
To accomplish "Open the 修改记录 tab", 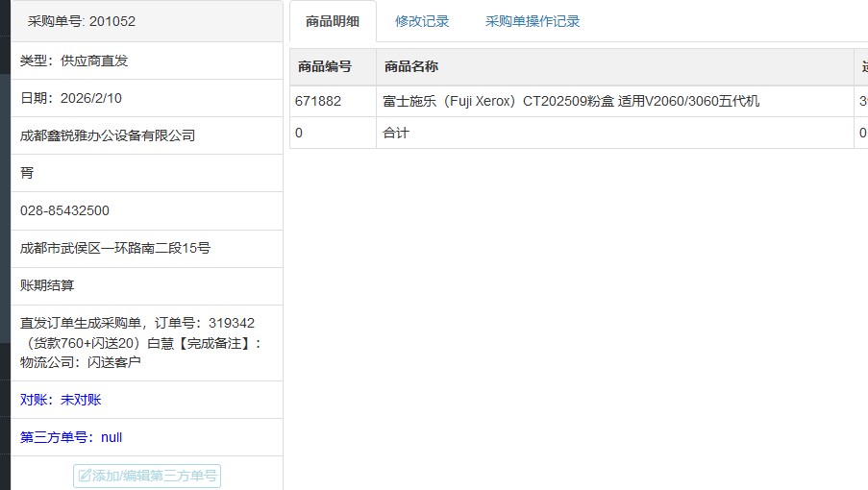I will (x=422, y=21).
